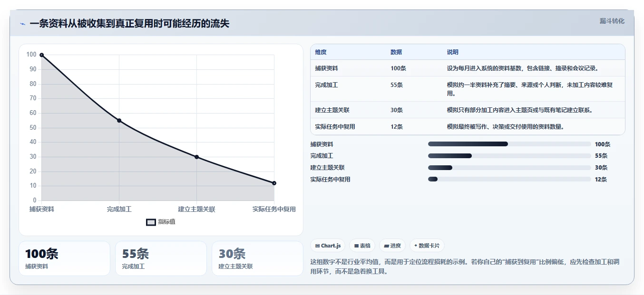Click the 0 label on the chart y-axis

tap(35, 200)
